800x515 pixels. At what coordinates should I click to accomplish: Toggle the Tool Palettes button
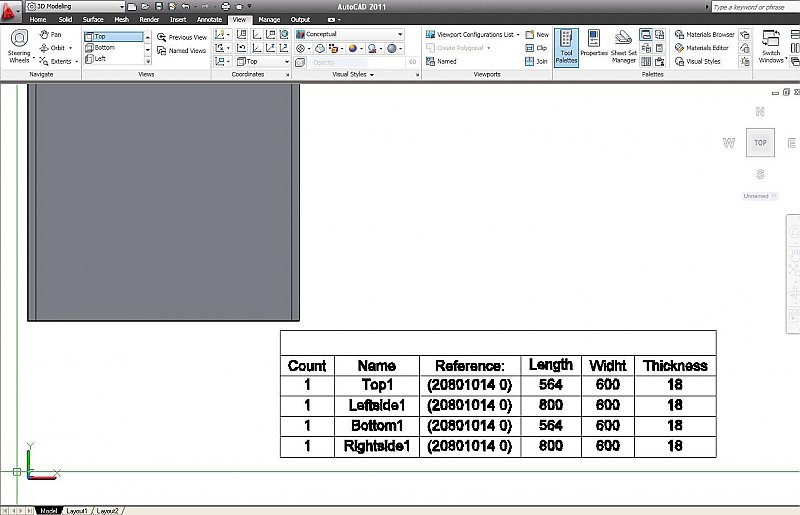(x=566, y=45)
